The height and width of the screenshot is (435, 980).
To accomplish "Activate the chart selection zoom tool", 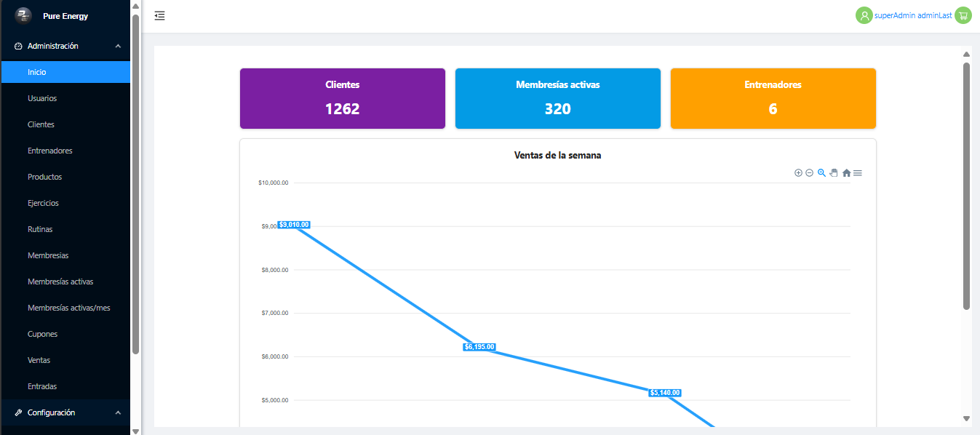I will point(821,173).
